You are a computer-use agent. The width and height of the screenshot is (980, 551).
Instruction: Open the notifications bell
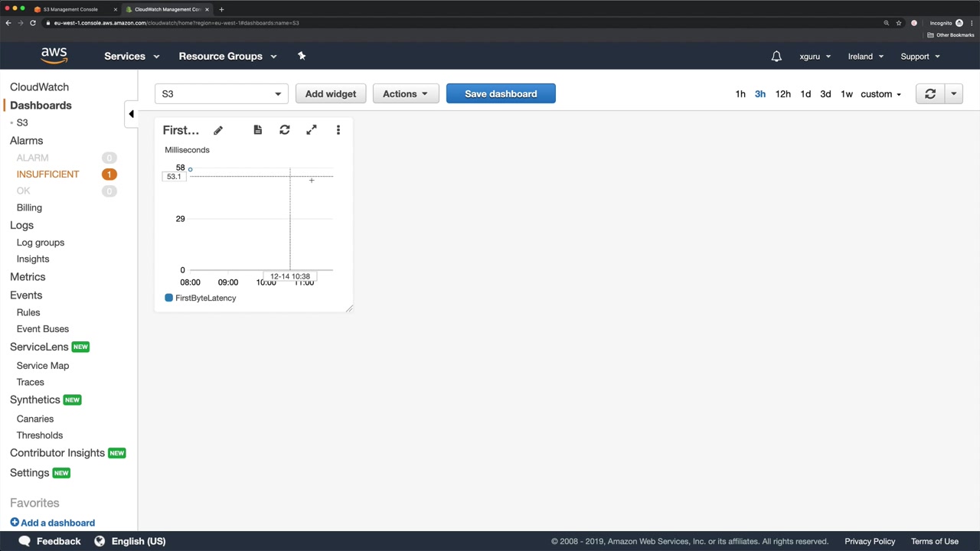click(x=776, y=57)
